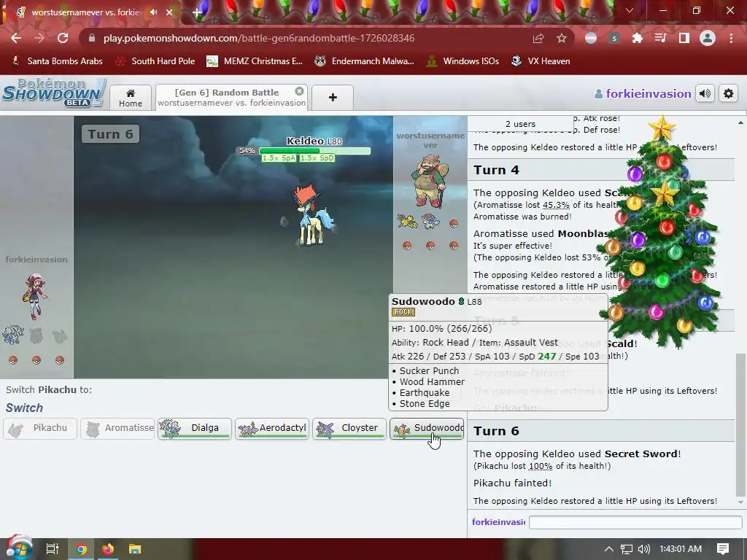Click the 2 users button
Screen dimensions: 747x560
(520, 124)
